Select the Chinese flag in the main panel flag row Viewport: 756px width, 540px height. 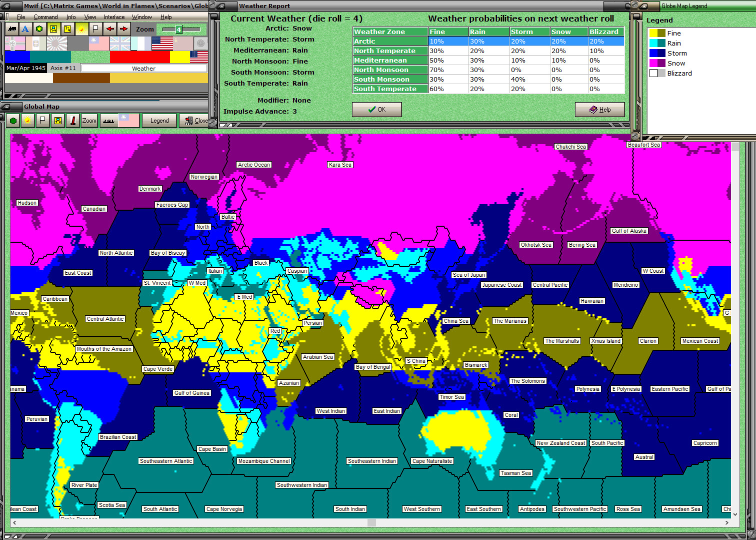coord(99,44)
